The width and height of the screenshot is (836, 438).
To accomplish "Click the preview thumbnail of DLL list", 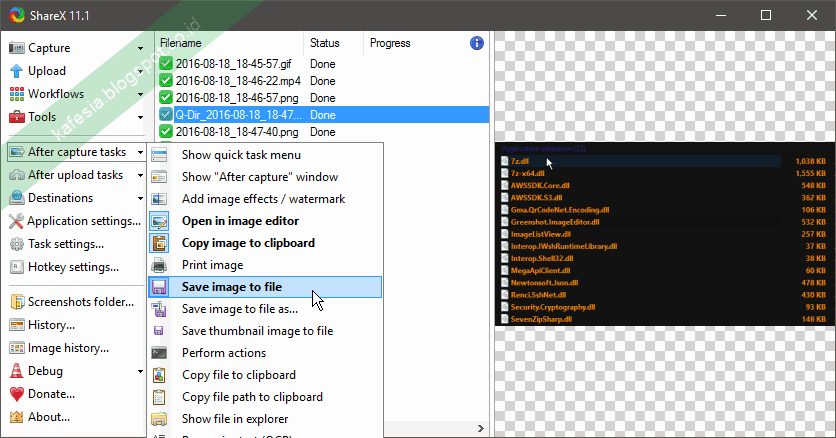I will click(664, 234).
